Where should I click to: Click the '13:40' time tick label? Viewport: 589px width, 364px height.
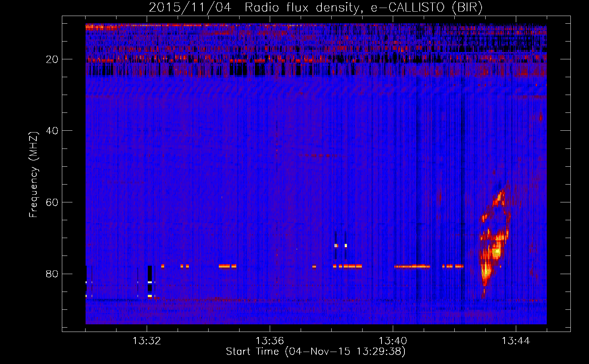pos(393,341)
